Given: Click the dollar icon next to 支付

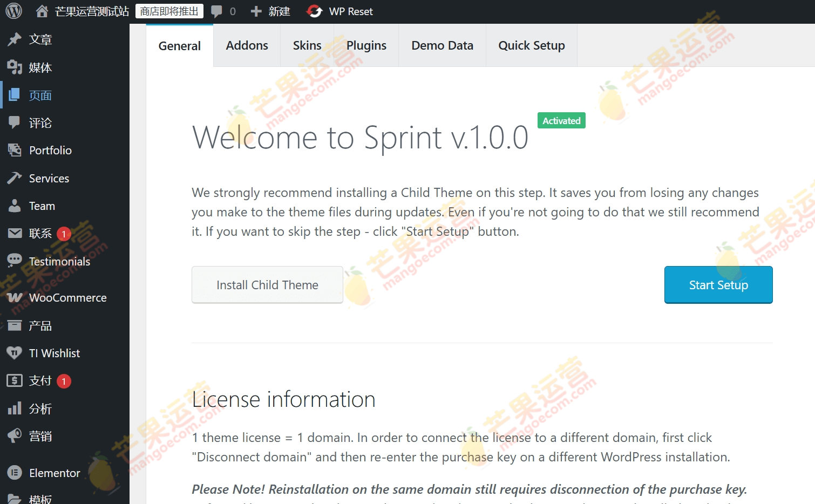Looking at the screenshot, I should (15, 380).
